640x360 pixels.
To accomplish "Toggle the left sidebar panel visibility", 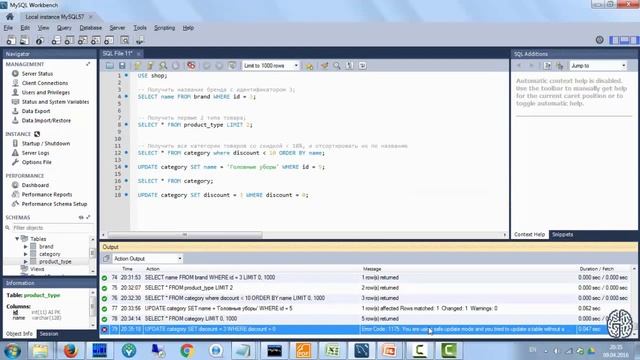I will point(614,40).
